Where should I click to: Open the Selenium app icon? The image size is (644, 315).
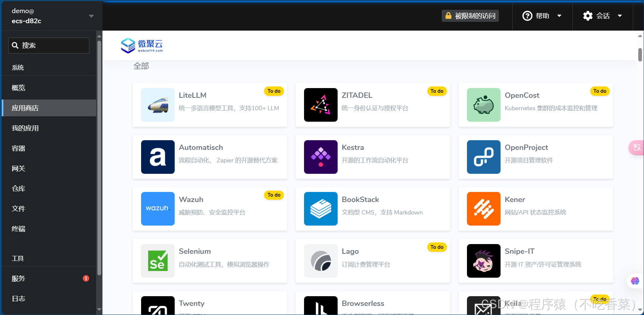tap(158, 261)
